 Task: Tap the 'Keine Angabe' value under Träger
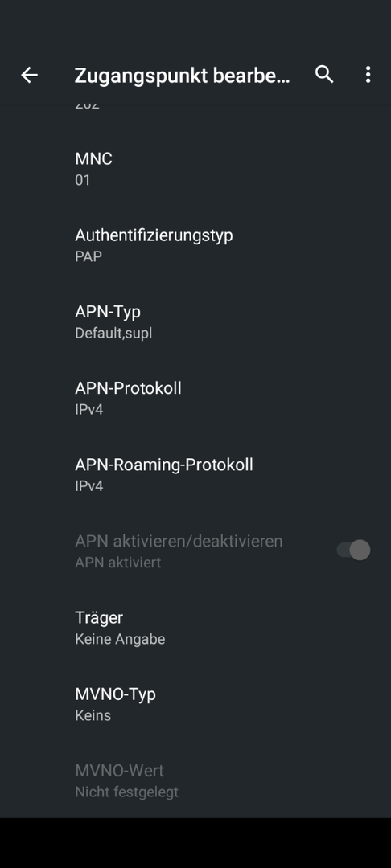point(120,639)
